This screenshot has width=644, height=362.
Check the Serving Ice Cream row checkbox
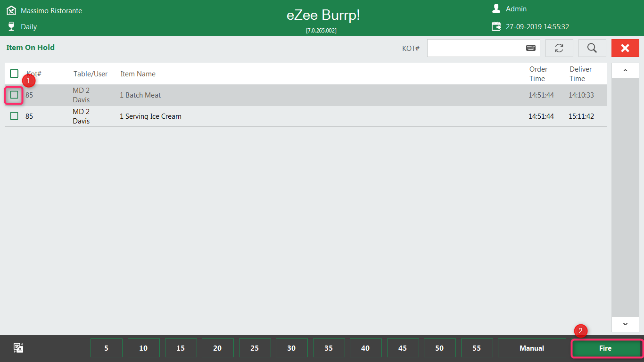point(14,116)
